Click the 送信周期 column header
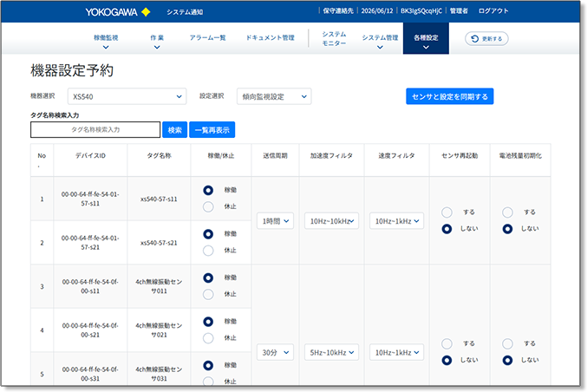 275,156
